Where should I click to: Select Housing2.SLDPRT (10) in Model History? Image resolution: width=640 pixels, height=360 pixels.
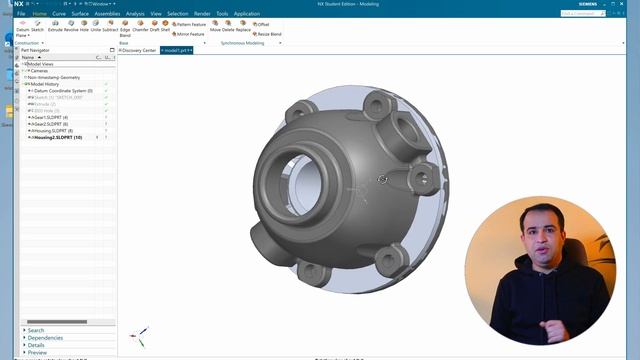(x=58, y=138)
